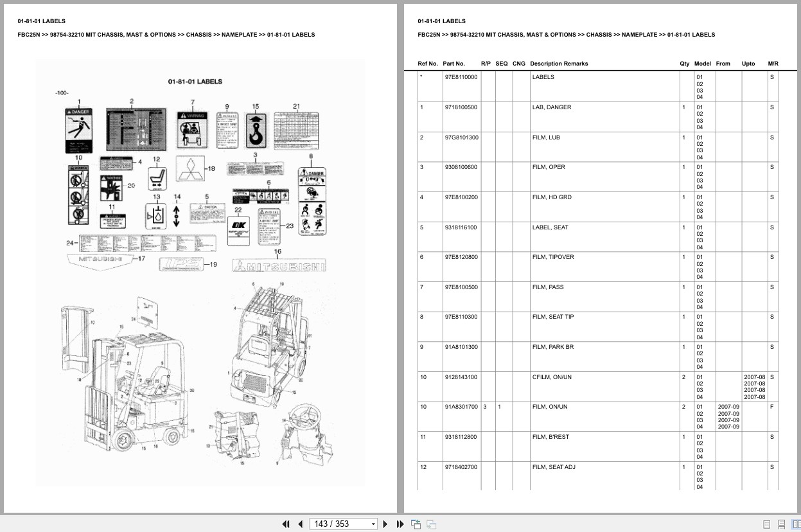
Task: Click the FILM, TIPOVER description
Action: click(553, 257)
